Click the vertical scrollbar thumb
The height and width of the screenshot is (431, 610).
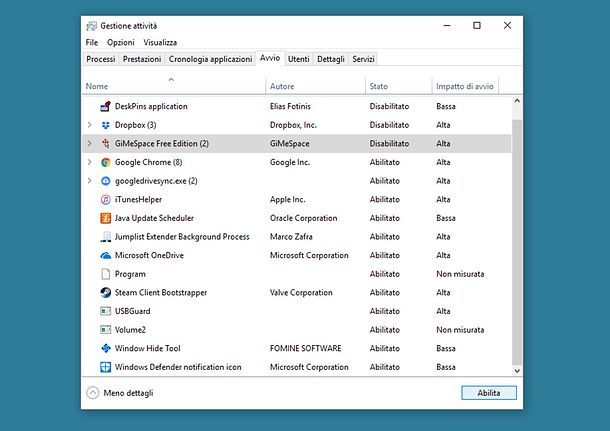click(517, 242)
